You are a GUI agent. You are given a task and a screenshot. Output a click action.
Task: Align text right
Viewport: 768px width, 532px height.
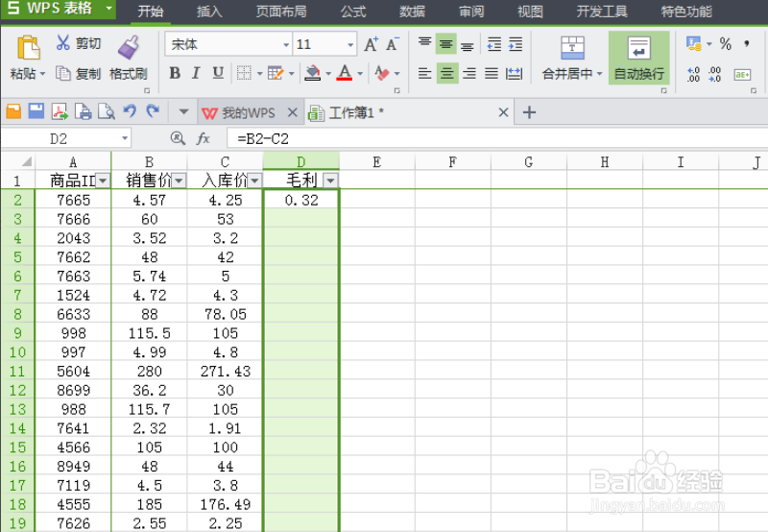(x=468, y=74)
